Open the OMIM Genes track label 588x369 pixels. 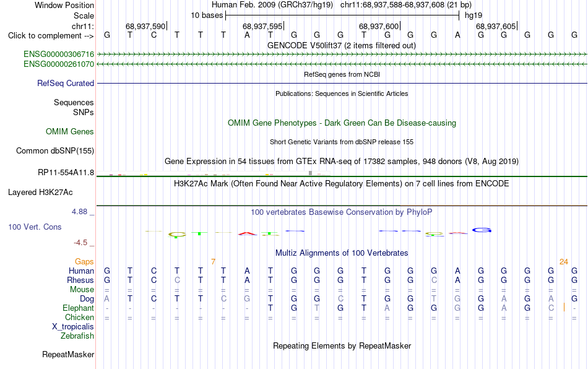(69, 132)
